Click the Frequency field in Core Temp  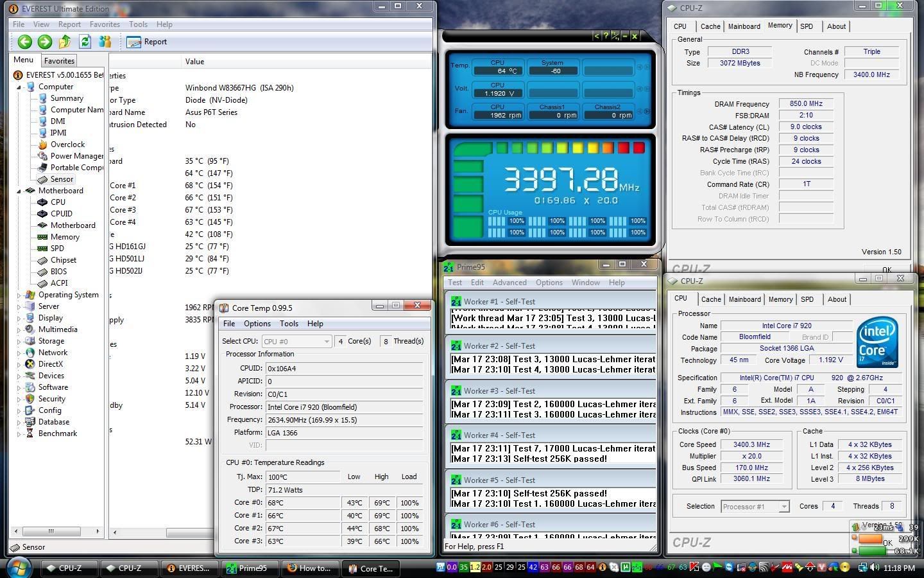[x=345, y=420]
